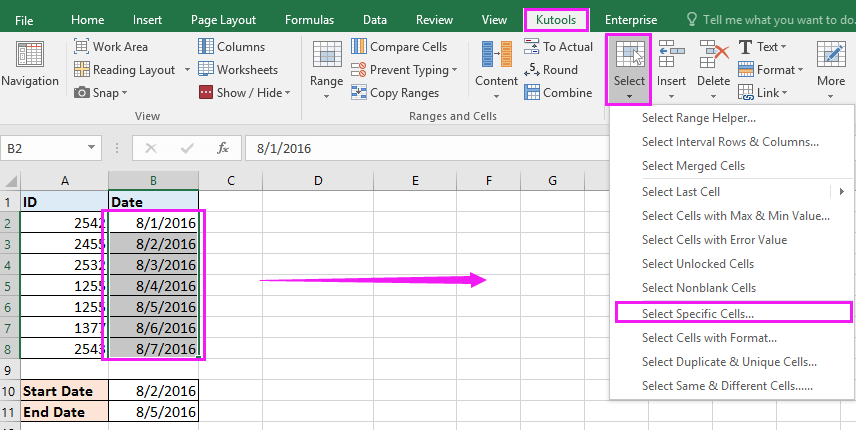The width and height of the screenshot is (856, 430).
Task: Click the Select All corner triangle
Action: click(10, 181)
